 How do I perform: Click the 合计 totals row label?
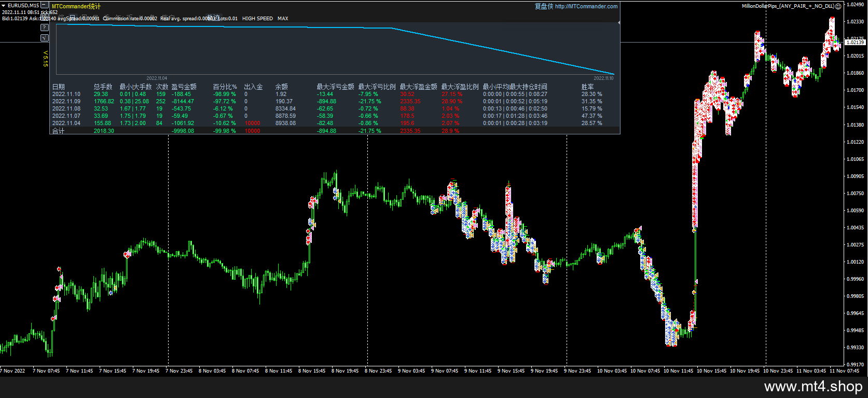coord(59,131)
